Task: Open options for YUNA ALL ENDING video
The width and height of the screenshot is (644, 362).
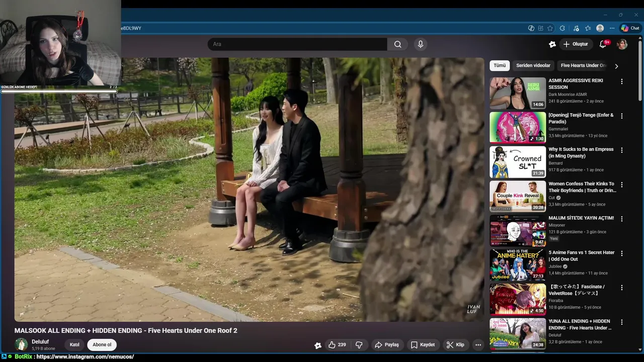Action: [621, 322]
